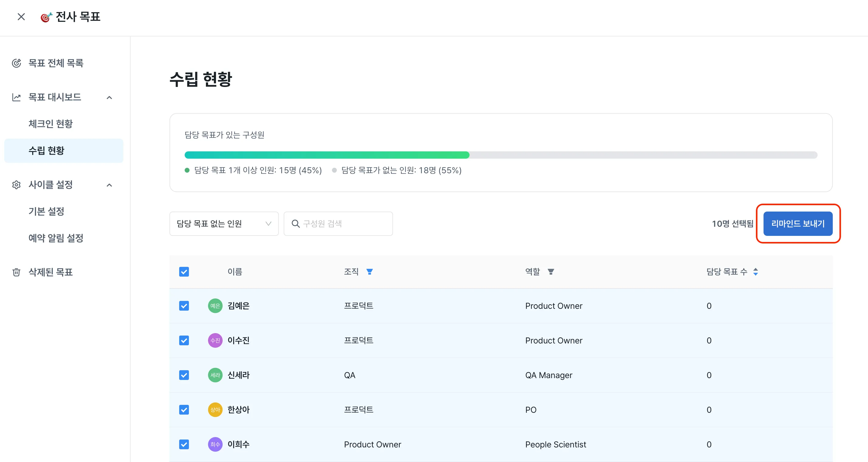Close the 전사 목표 panel with X
The width and height of the screenshot is (868, 462).
pos(21,16)
